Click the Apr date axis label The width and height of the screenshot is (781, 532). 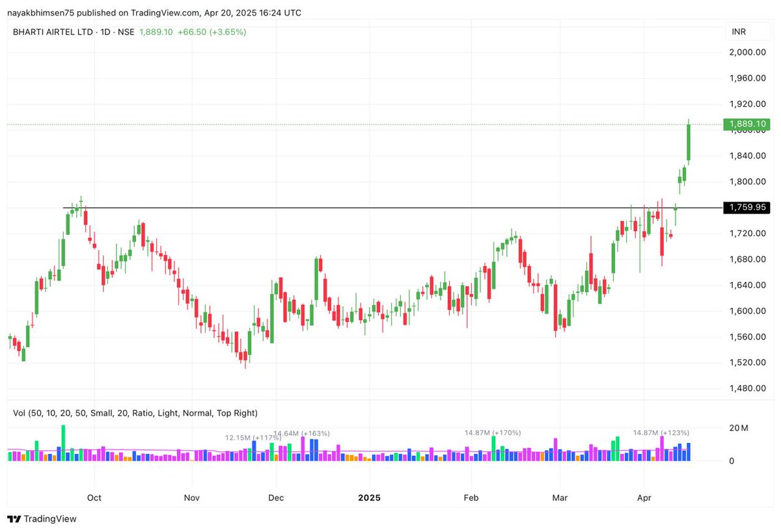[x=644, y=498]
